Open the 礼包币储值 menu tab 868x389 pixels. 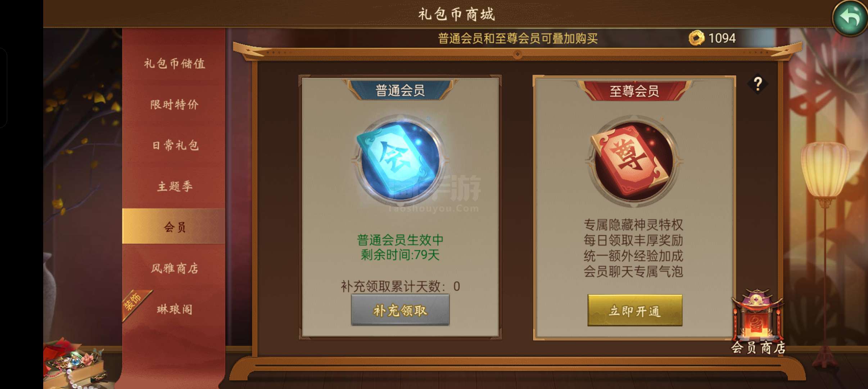click(174, 64)
